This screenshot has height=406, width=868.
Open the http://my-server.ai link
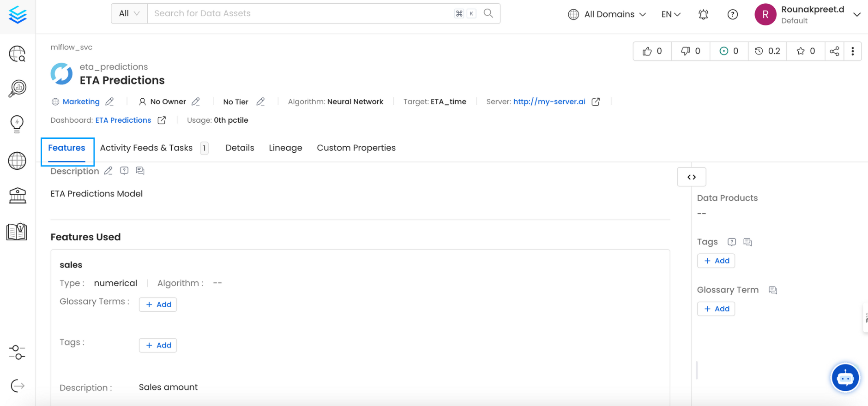tap(549, 101)
